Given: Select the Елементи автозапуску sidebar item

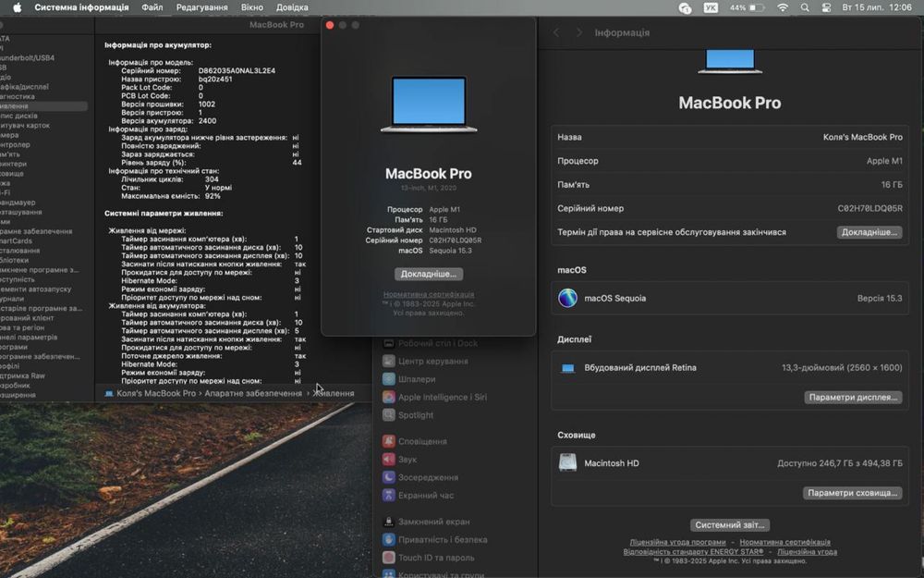Looking at the screenshot, I should click(x=35, y=289).
